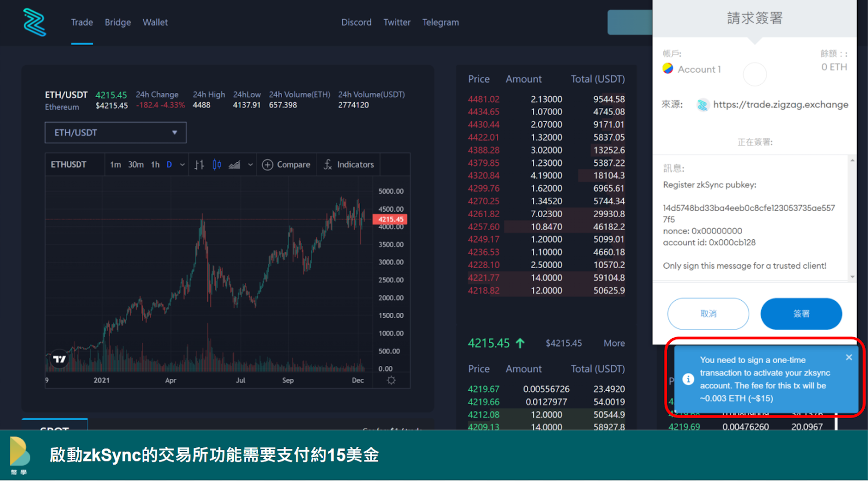
Task: Select the buy order priced 4219.67
Action: pos(546,389)
